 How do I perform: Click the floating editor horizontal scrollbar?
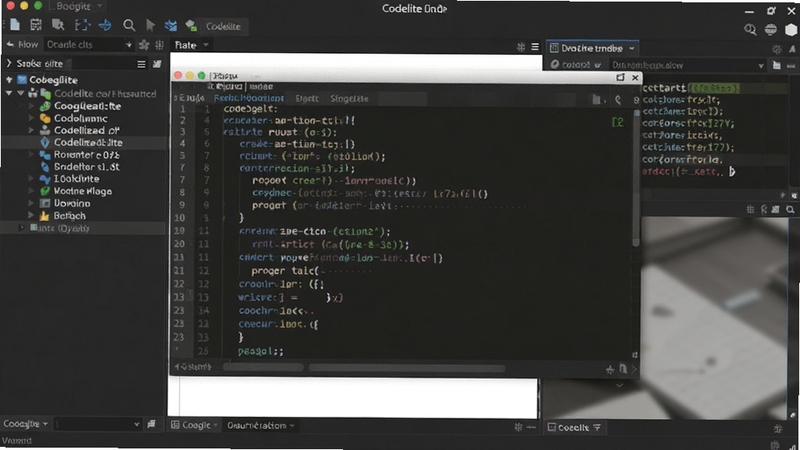click(407, 368)
